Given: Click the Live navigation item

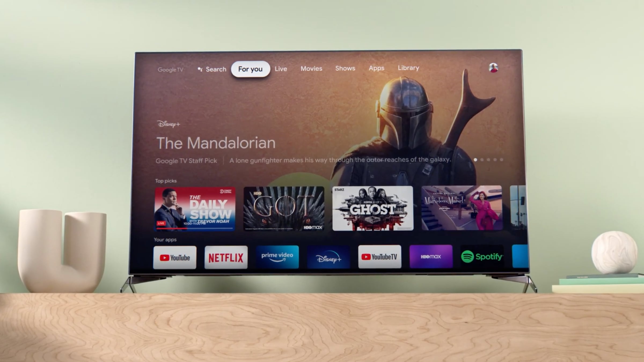Looking at the screenshot, I should click(281, 68).
